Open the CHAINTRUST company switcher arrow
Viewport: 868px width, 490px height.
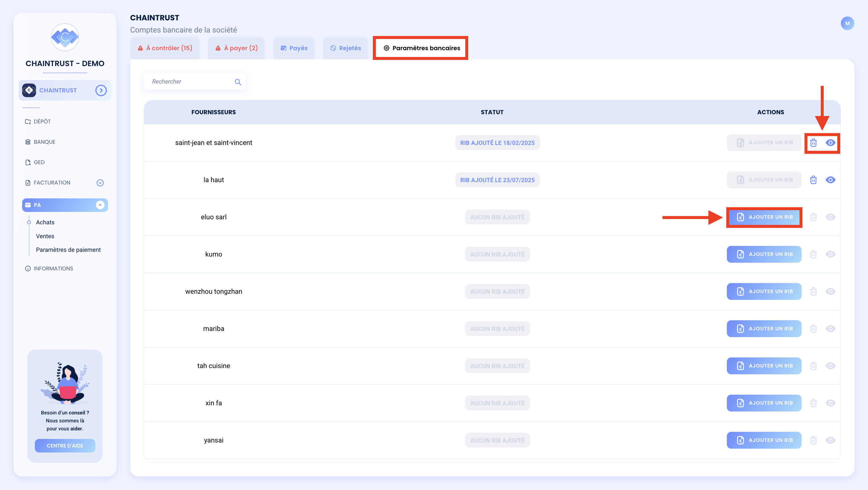(x=101, y=90)
